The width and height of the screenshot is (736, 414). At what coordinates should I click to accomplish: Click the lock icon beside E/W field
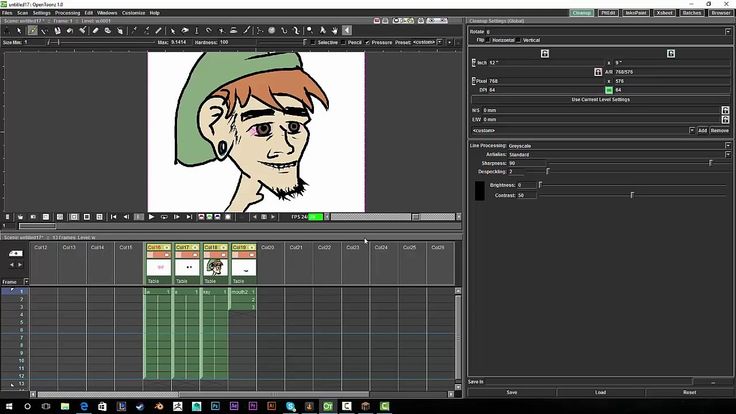point(726,120)
